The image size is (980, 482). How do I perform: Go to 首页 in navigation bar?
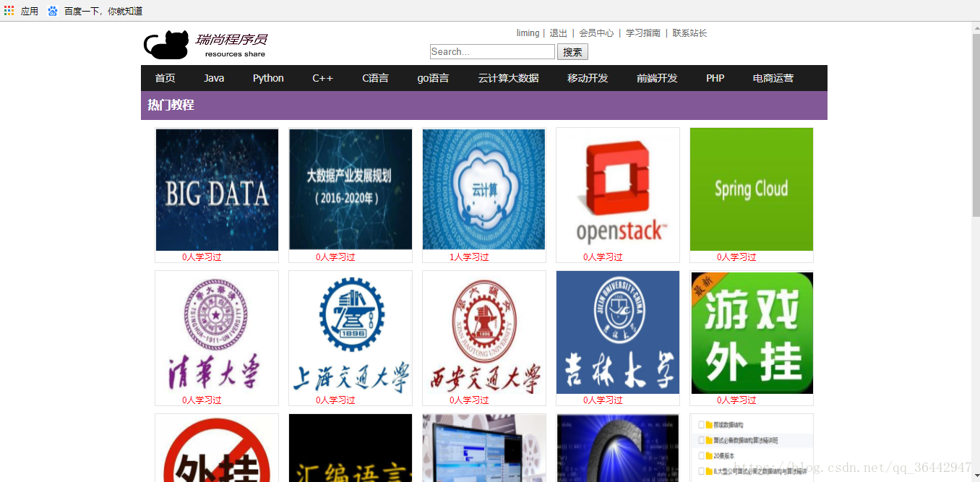[x=165, y=78]
